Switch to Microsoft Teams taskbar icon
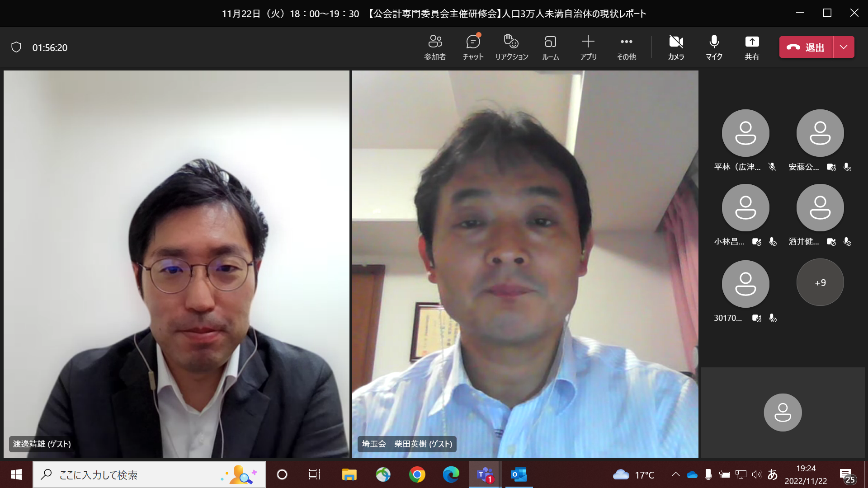Screen dimensions: 868x488 485,474
